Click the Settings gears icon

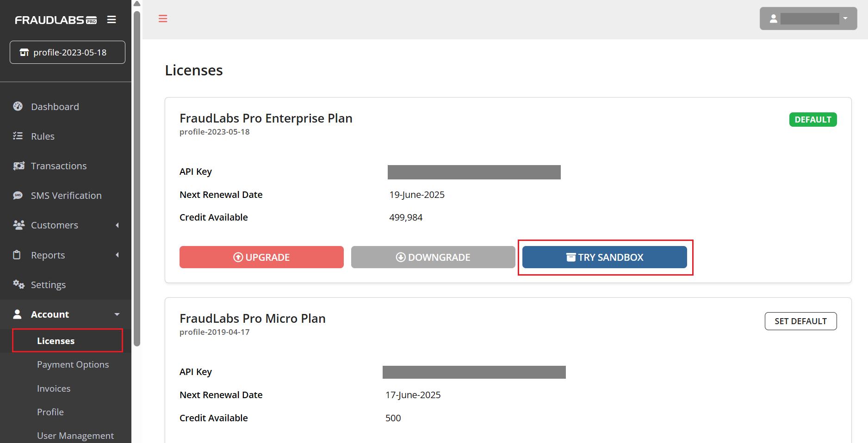pos(19,284)
